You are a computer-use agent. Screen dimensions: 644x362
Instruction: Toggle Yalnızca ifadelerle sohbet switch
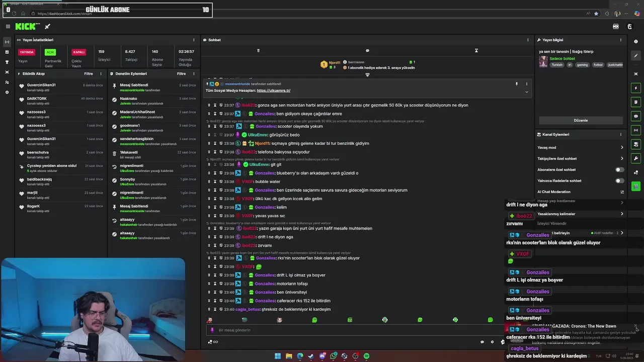pyautogui.click(x=620, y=180)
